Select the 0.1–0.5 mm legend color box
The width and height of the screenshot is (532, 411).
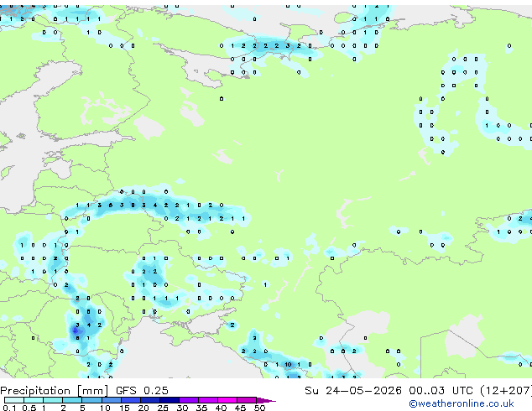click(14, 400)
